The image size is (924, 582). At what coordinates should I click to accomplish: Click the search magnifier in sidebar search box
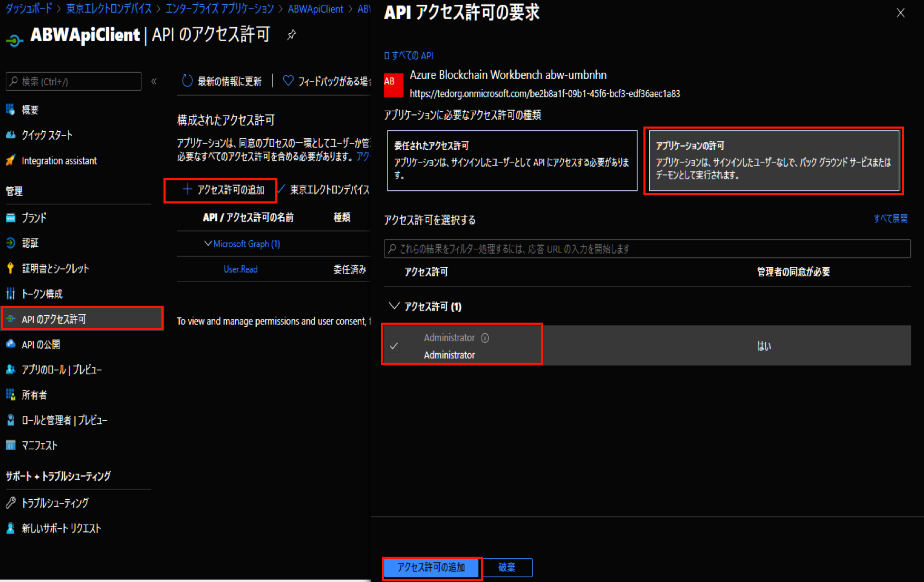pos(14,82)
